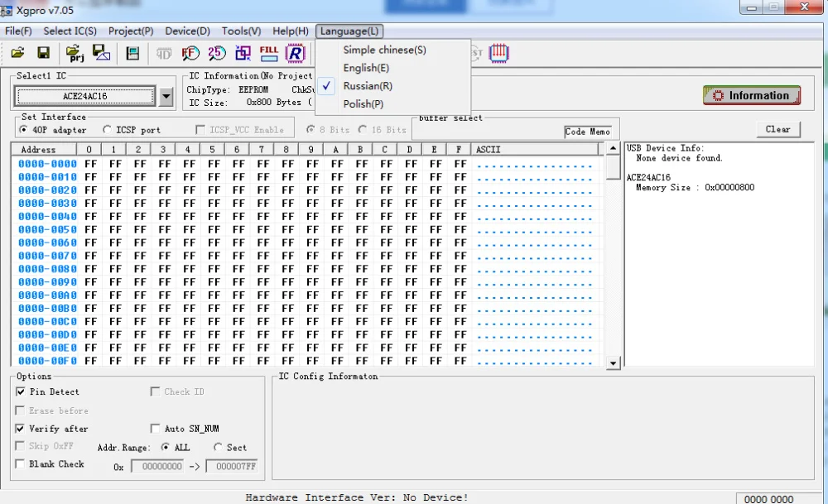Toggle the Pin Detect checkbox
Image resolution: width=828 pixels, height=504 pixels.
[21, 391]
